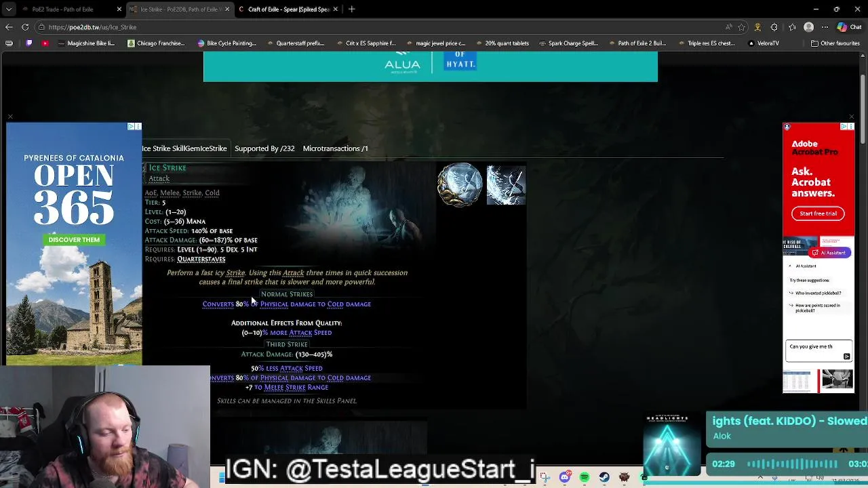Open the Melee Strike Range link
This screenshot has width=868, height=488.
296,388
